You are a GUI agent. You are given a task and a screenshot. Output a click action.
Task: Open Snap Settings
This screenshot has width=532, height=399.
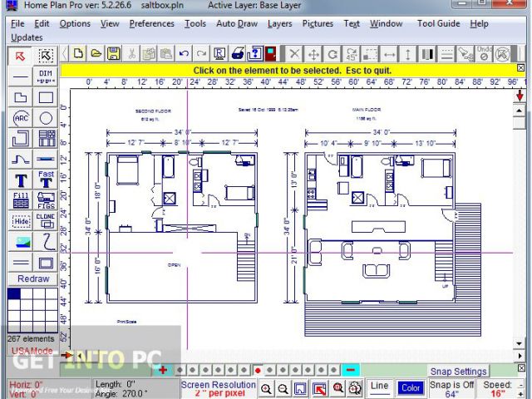tap(458, 371)
